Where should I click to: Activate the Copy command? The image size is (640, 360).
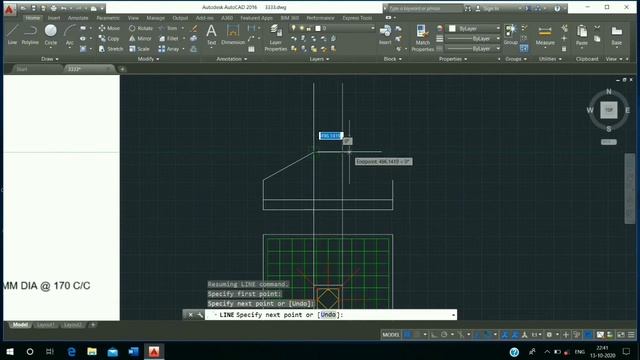coord(109,38)
